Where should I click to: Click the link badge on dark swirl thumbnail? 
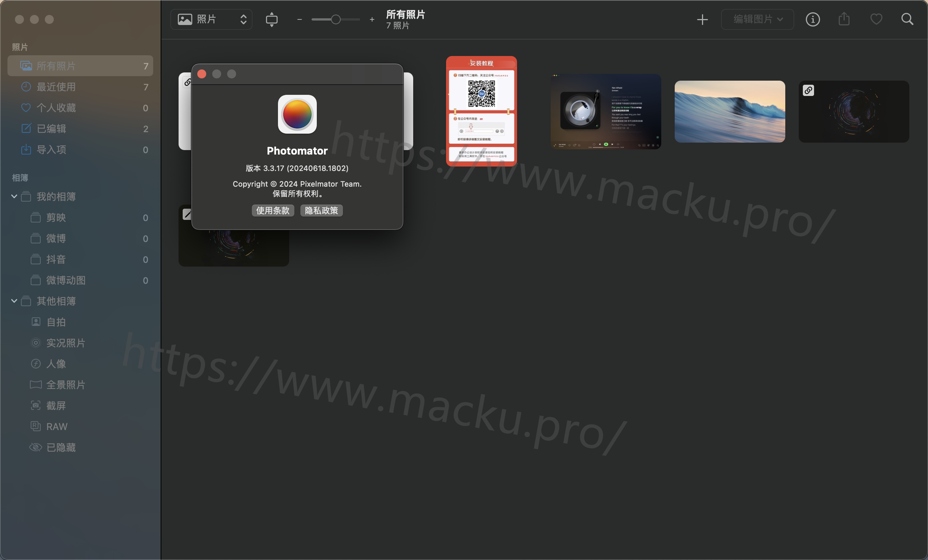click(x=808, y=90)
